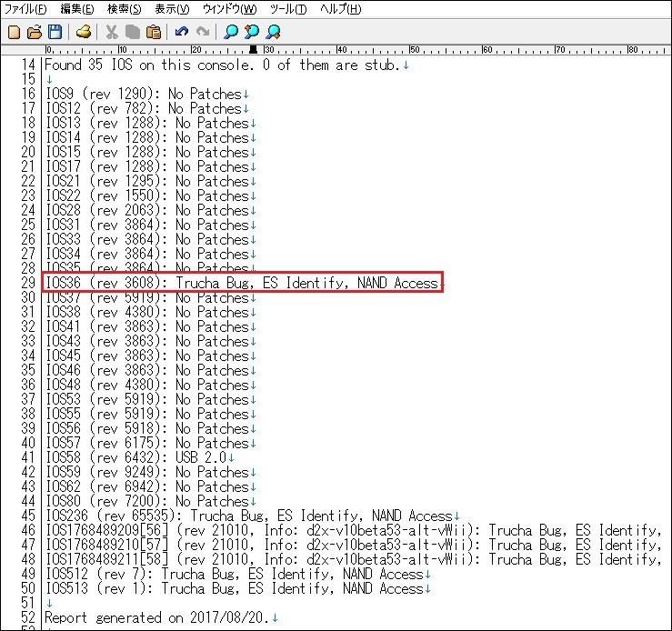The image size is (672, 631).
Task: Open the ファイル(F) menu
Action: coord(25,9)
